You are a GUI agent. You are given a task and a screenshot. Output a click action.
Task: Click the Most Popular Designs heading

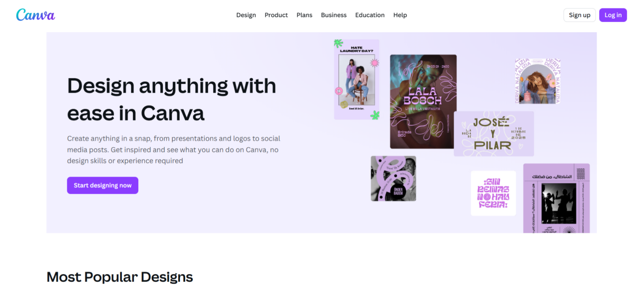pos(119,277)
